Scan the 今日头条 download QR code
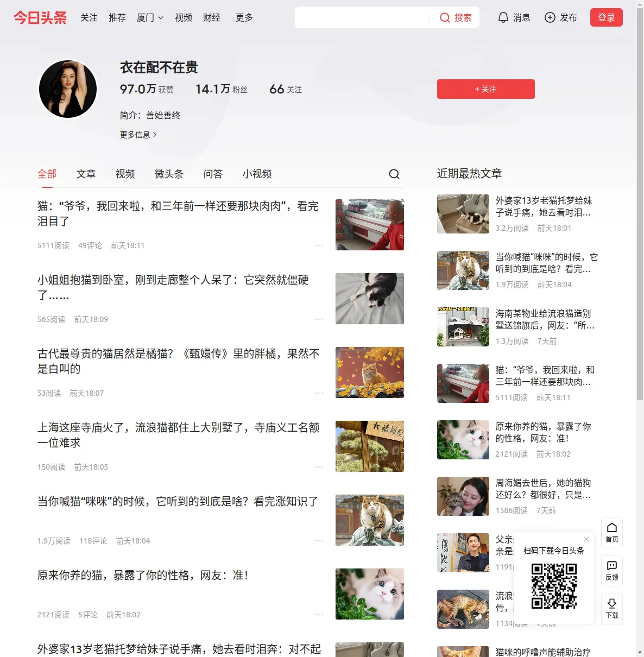 [554, 586]
